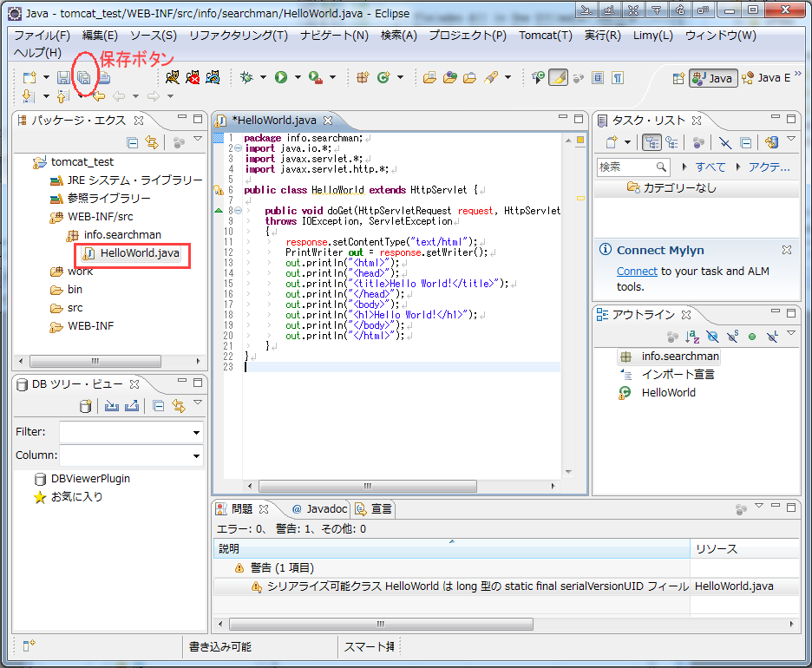Click the すべて working set link

coord(710,167)
